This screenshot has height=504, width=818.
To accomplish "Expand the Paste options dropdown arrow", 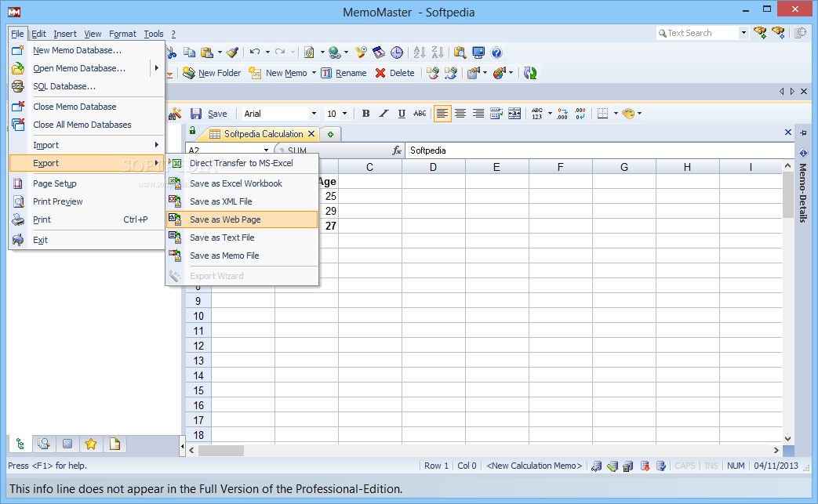I will (220, 53).
